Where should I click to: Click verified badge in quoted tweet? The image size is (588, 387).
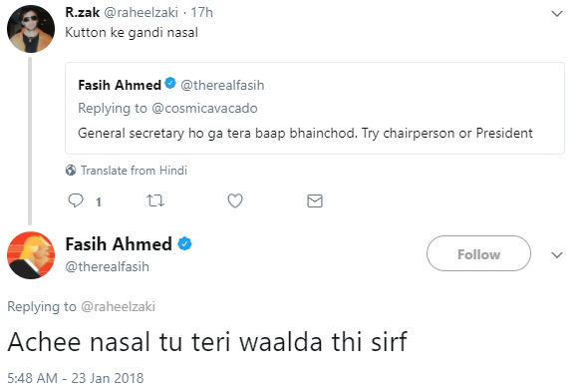click(170, 84)
